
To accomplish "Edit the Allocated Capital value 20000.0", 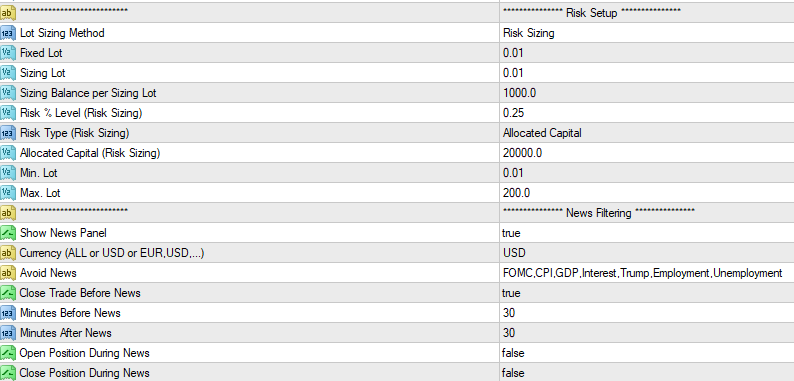I will [647, 153].
